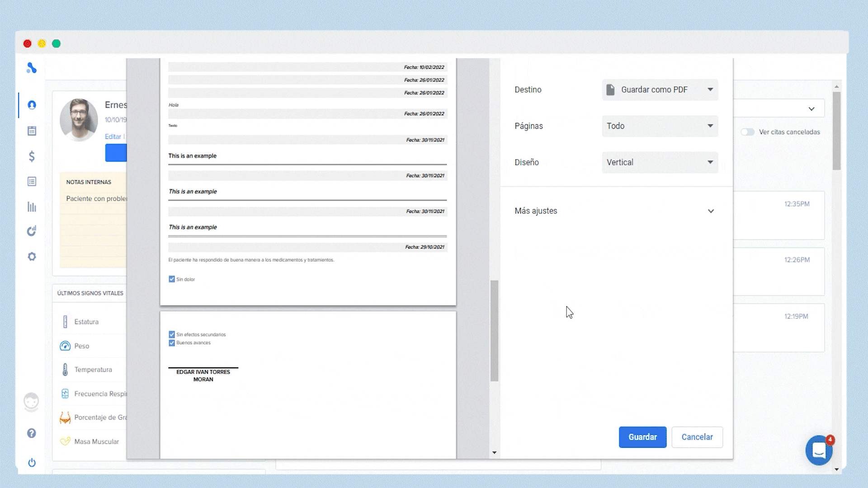Viewport: 868px width, 488px height.
Task: Open the calendar sidebar icon
Action: [32, 131]
